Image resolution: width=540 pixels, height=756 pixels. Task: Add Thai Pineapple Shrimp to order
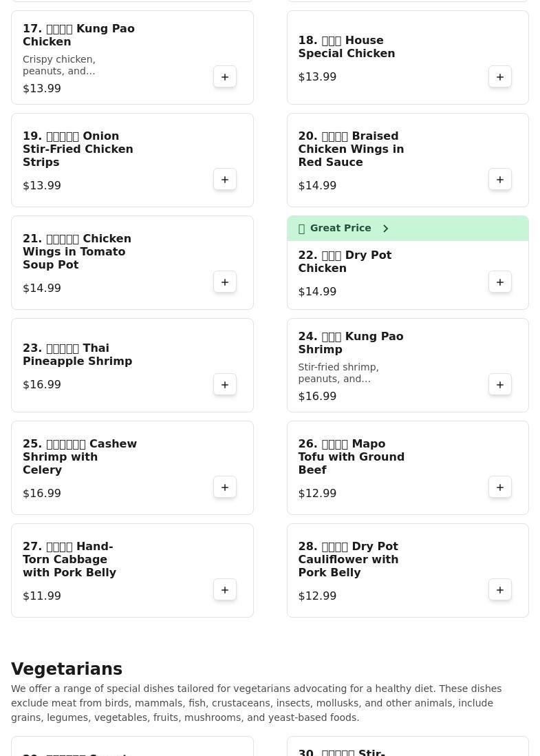coord(225,385)
